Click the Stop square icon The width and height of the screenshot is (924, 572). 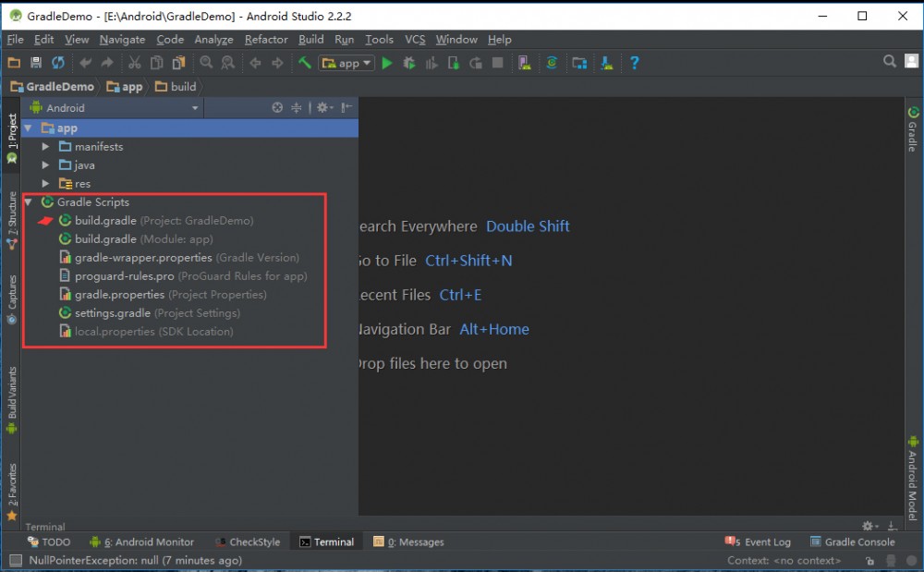pos(498,63)
